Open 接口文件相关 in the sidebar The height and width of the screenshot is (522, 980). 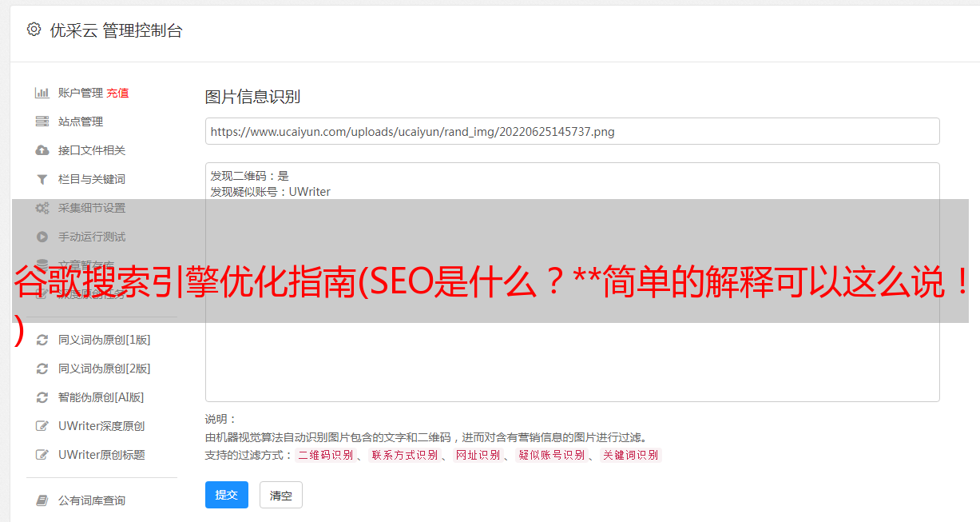click(92, 150)
